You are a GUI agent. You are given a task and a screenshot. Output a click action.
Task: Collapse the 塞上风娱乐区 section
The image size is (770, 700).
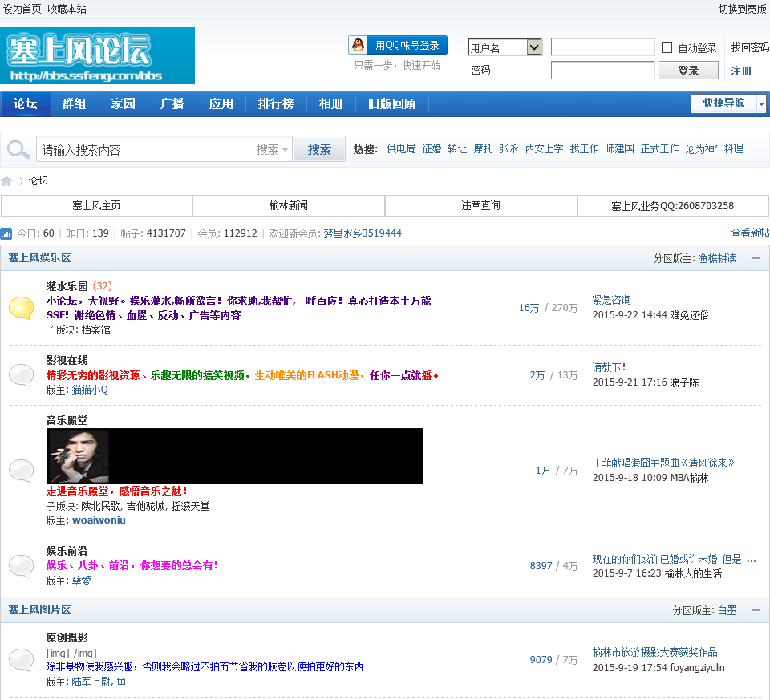pyautogui.click(x=756, y=257)
